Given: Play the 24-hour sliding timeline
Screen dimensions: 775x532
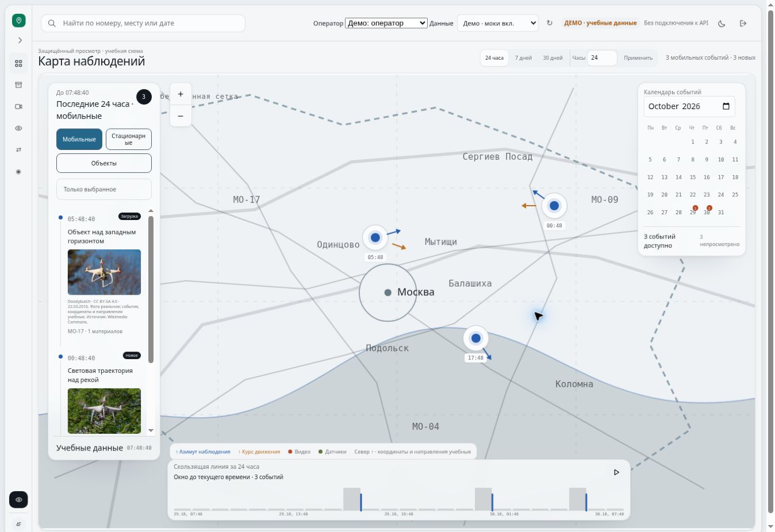Looking at the screenshot, I should [x=616, y=472].
